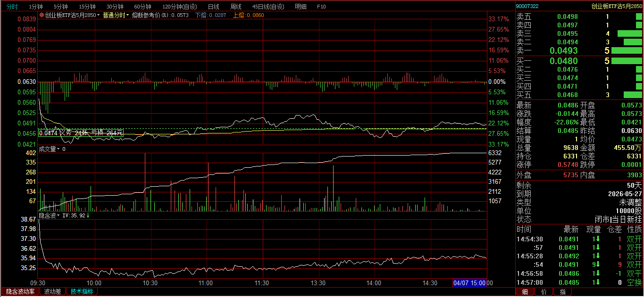Click the green IV down-arrow indicator
Screen dimensions: 644x297
(x=88, y=215)
